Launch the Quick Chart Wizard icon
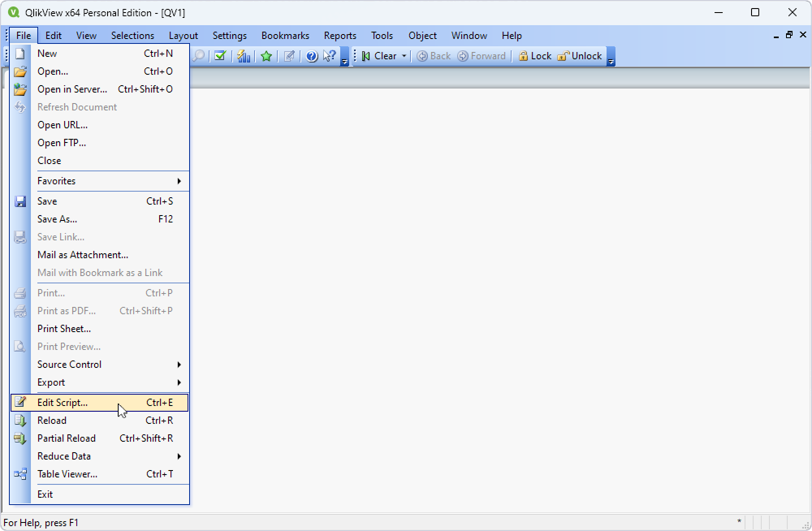 [x=244, y=55]
